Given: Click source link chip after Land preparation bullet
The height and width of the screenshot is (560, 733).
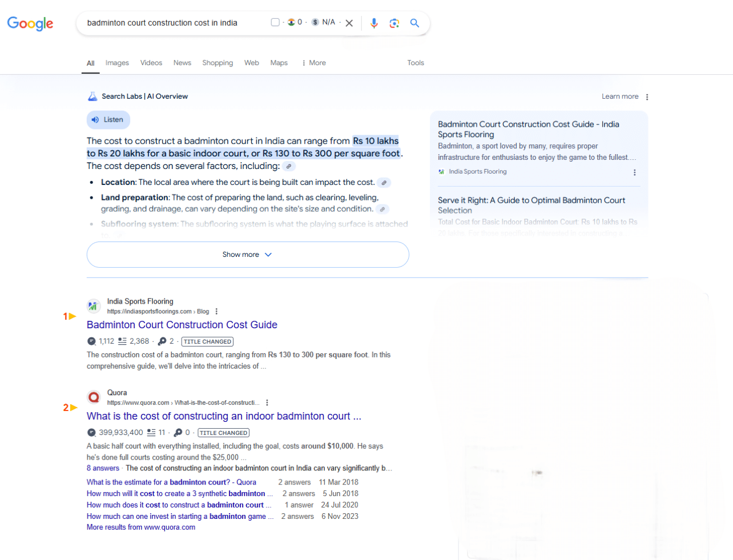Looking at the screenshot, I should (383, 209).
